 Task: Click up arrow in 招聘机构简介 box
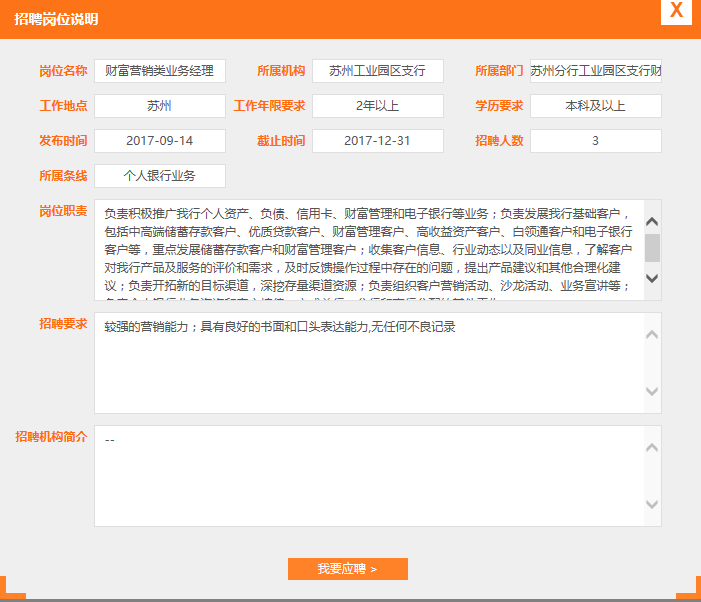pos(652,447)
